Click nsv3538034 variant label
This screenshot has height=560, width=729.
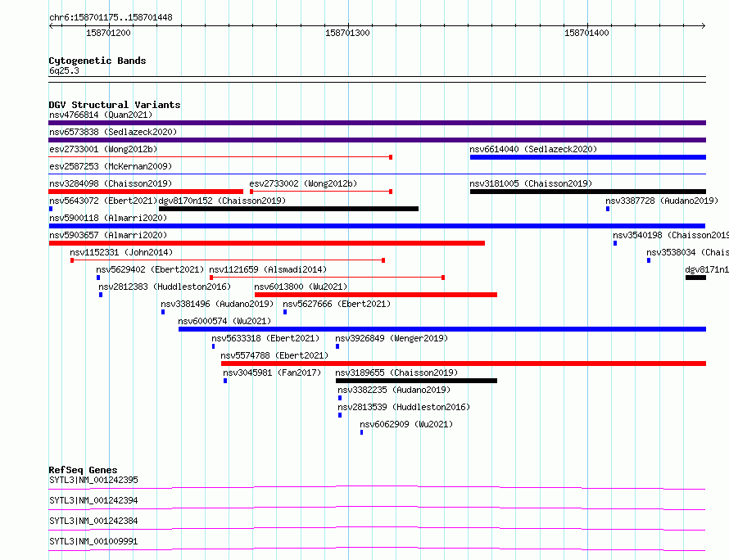(687, 252)
